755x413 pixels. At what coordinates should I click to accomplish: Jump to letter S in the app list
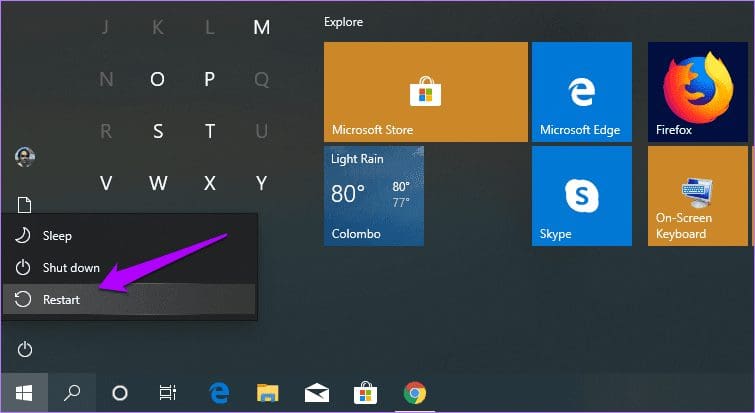[157, 131]
